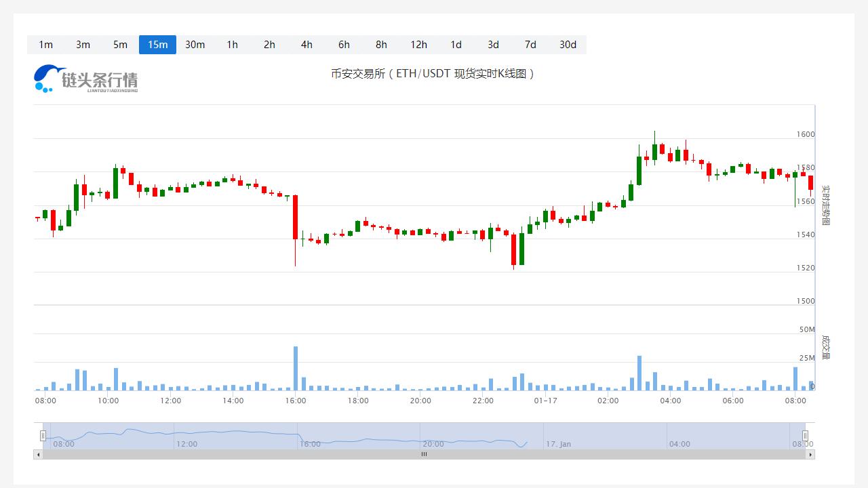868x488 pixels.
Task: Click the 17. Jan label in navigator
Action: 559,444
